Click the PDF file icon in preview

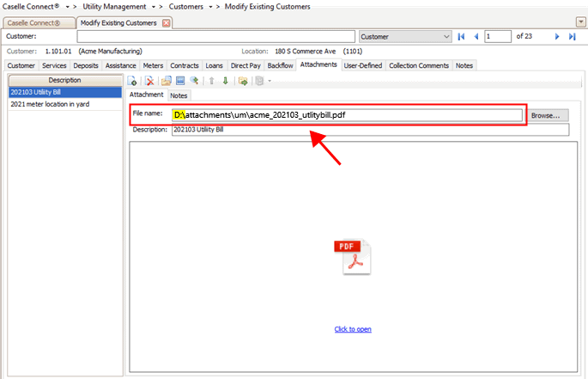pos(353,257)
